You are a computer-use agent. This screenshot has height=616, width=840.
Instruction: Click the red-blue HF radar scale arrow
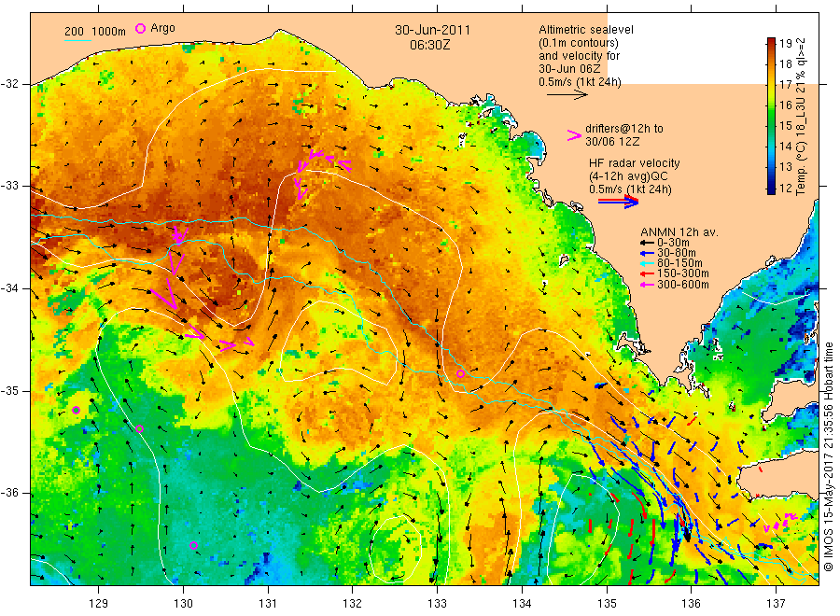point(618,202)
